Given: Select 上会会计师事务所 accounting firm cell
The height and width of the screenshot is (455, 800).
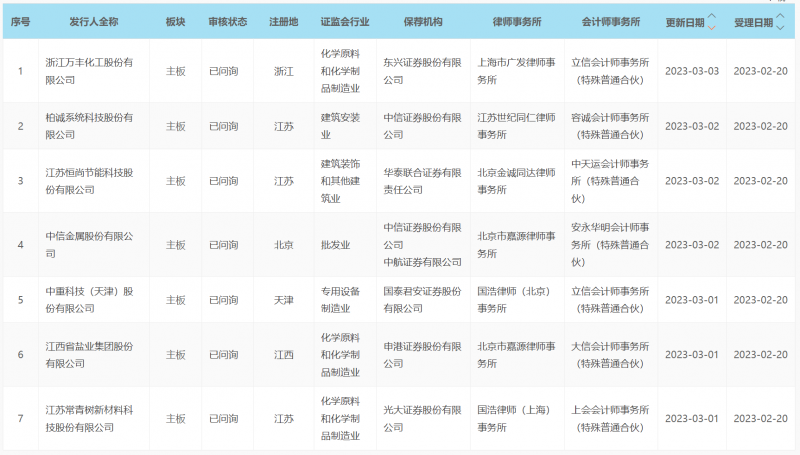Looking at the screenshot, I should point(610,419).
